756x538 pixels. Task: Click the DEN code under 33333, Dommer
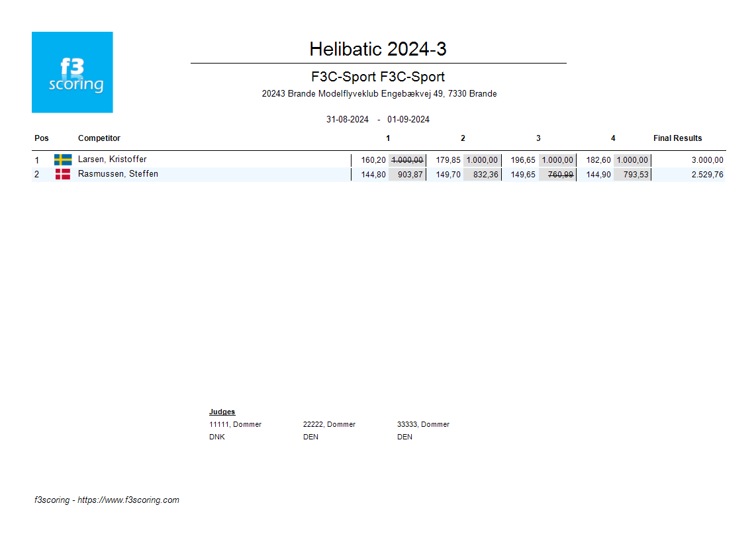tap(404, 437)
